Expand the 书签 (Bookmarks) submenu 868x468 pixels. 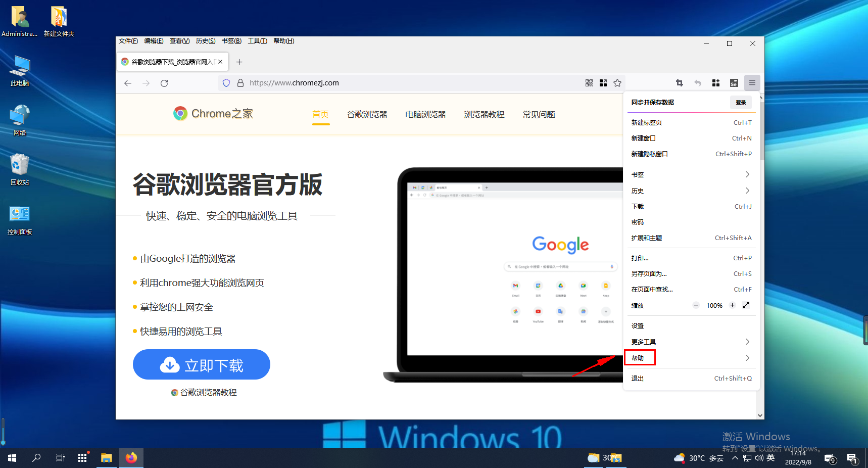(691, 174)
